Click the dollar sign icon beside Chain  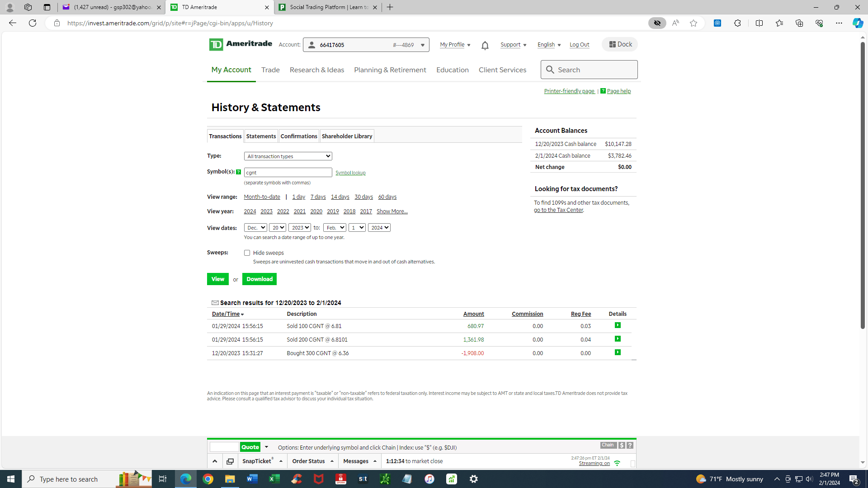click(622, 446)
